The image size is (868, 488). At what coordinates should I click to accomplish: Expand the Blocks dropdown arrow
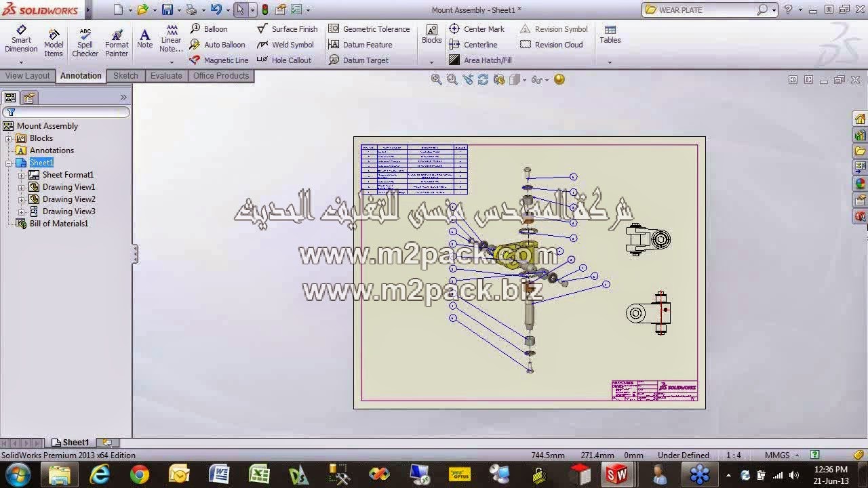pos(431,63)
